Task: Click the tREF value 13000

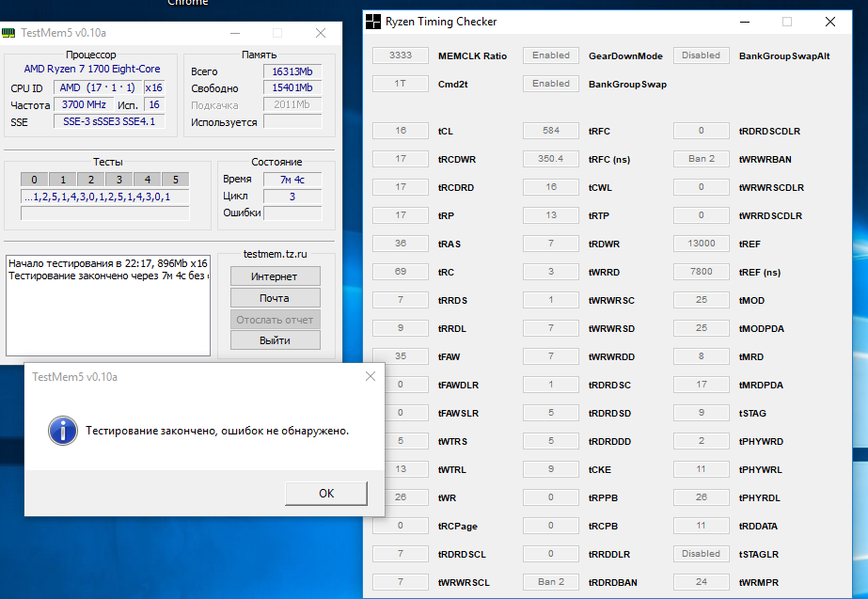Action: coord(701,244)
